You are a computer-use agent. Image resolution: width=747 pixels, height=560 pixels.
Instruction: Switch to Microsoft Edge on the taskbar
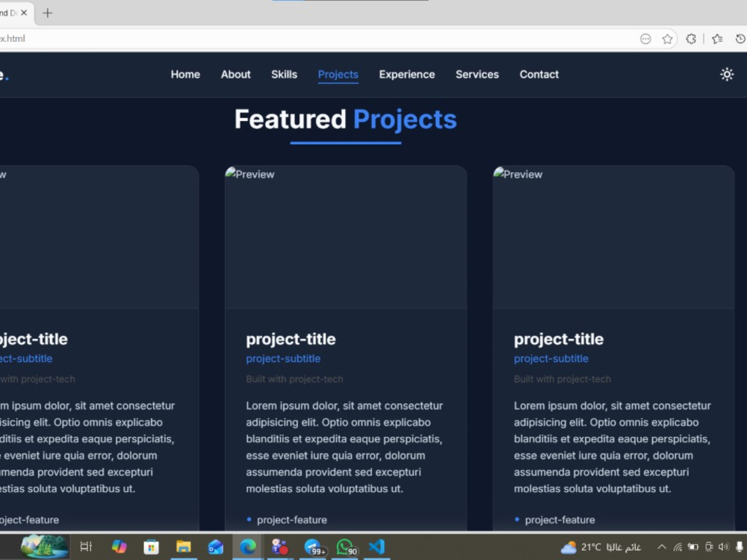tap(247, 547)
